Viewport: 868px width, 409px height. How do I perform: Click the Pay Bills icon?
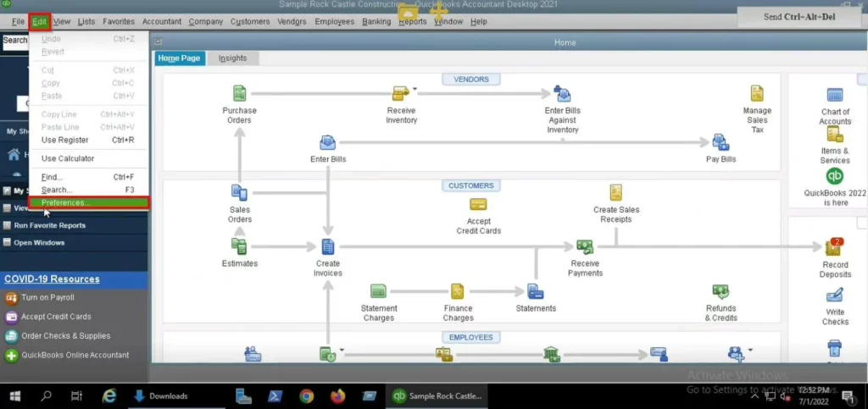click(721, 143)
